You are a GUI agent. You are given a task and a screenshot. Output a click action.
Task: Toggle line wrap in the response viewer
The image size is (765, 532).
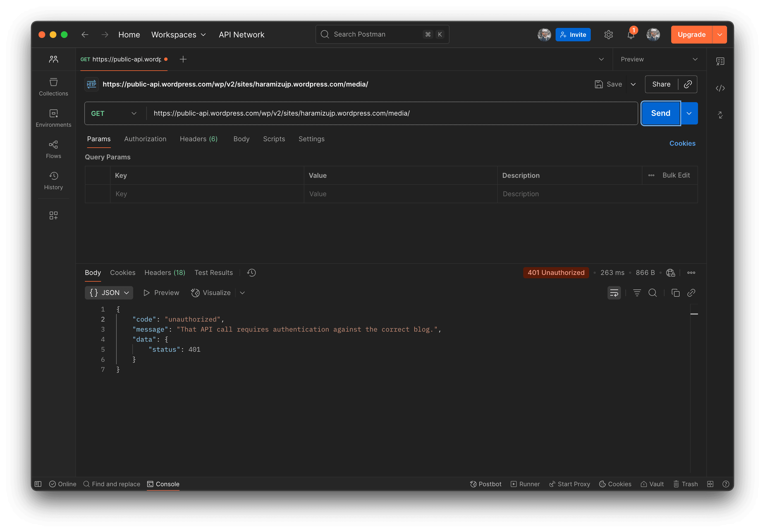[x=614, y=293]
